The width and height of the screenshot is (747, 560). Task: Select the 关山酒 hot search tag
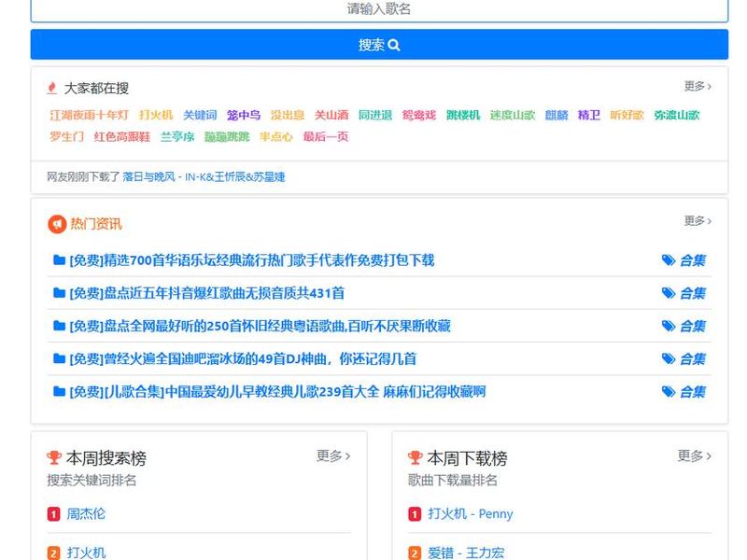click(331, 115)
